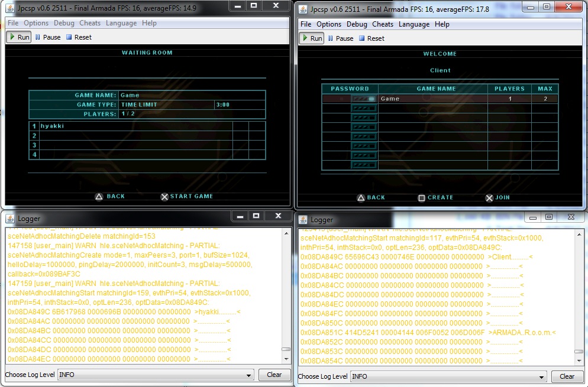Open the Options menu in the Welcome window
The height and width of the screenshot is (387, 588).
point(329,24)
